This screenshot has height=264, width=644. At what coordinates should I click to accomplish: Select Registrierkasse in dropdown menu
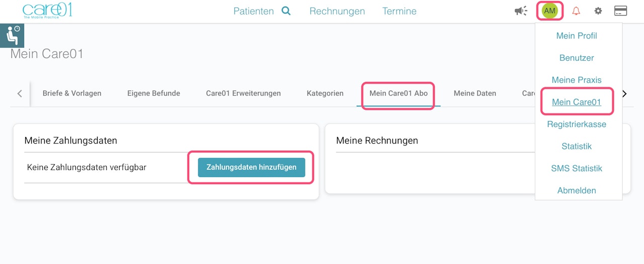[577, 124]
